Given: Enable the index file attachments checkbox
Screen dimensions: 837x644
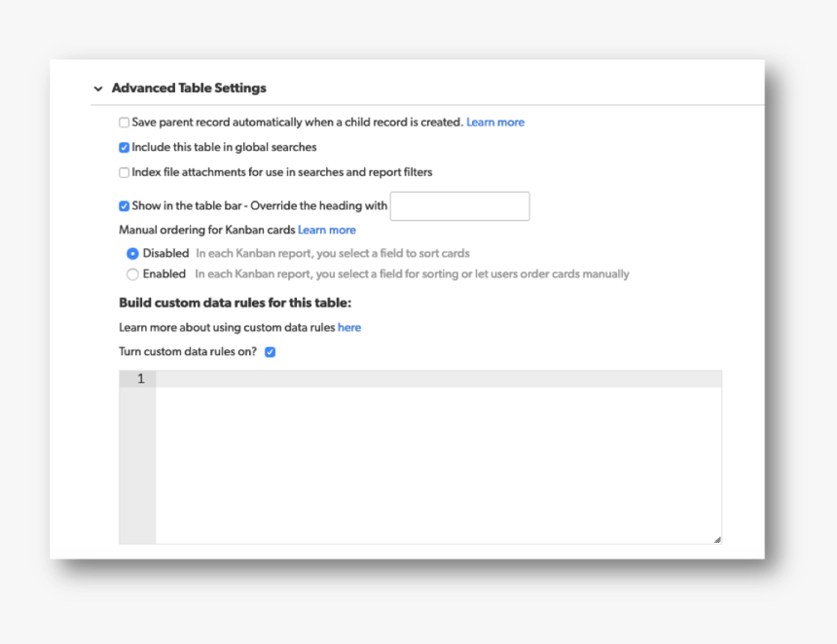Looking at the screenshot, I should [124, 172].
